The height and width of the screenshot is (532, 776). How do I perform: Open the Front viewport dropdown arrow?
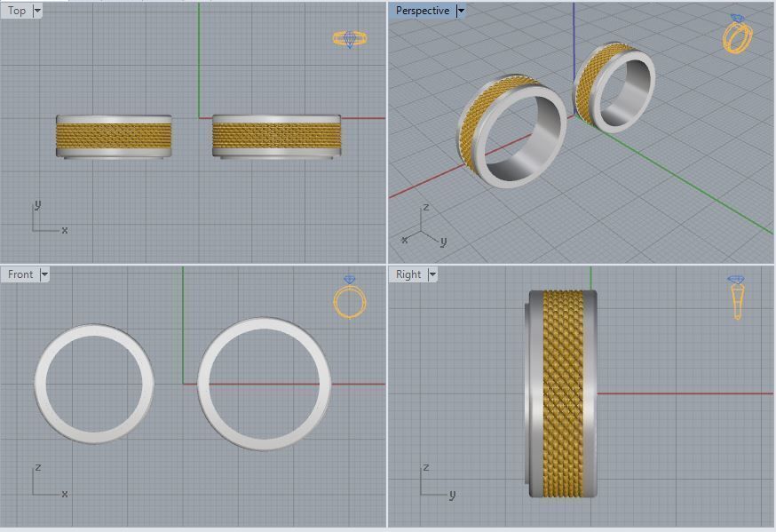[44, 274]
